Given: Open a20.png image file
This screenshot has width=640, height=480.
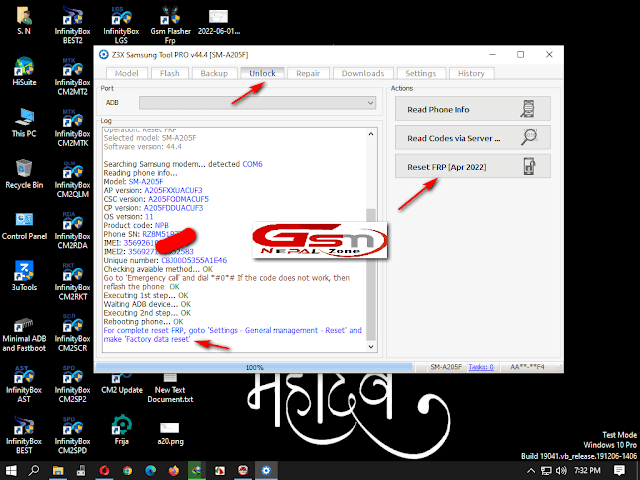Looking at the screenshot, I should click(x=170, y=433).
